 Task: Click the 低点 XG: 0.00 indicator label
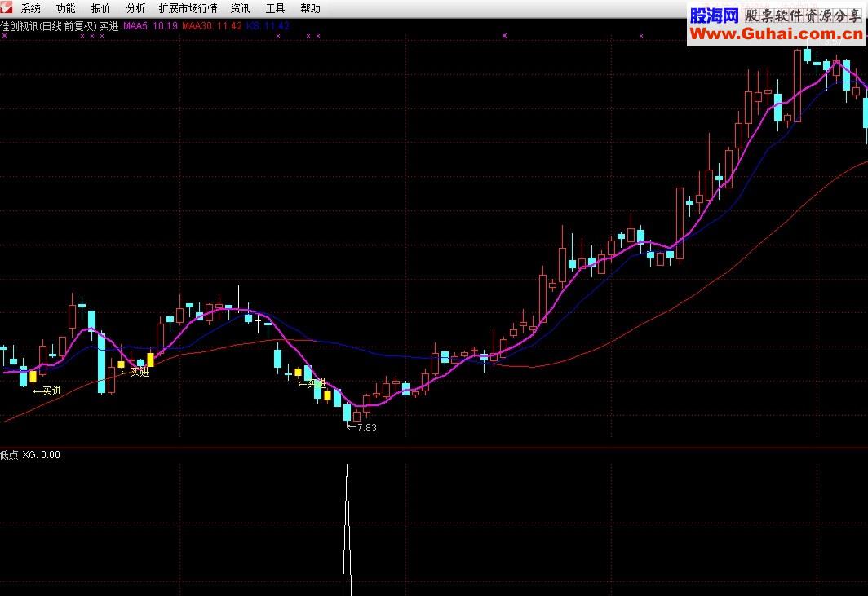pyautogui.click(x=30, y=455)
